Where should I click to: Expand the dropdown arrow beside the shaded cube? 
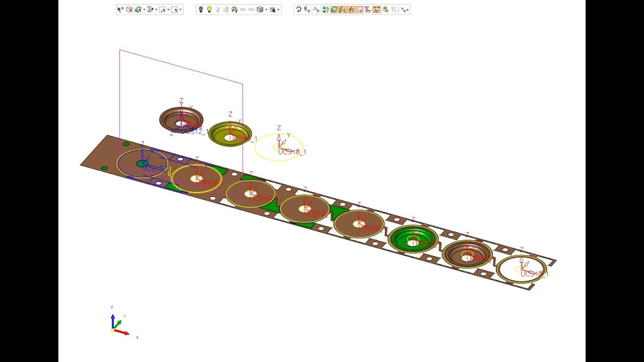pos(266,10)
